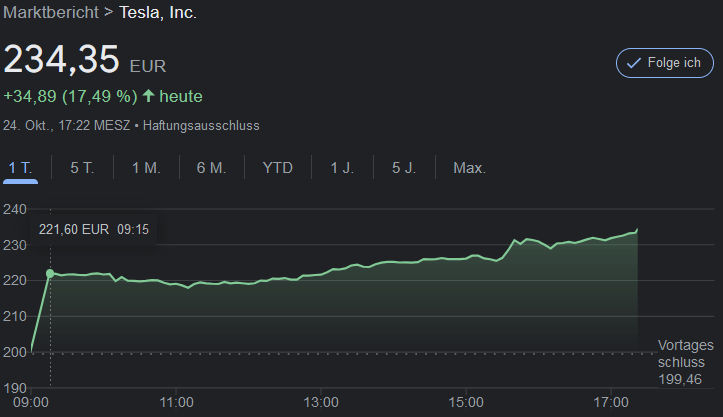Click the 11:00 x-axis label
Image resolution: width=723 pixels, height=417 pixels.
(176, 402)
